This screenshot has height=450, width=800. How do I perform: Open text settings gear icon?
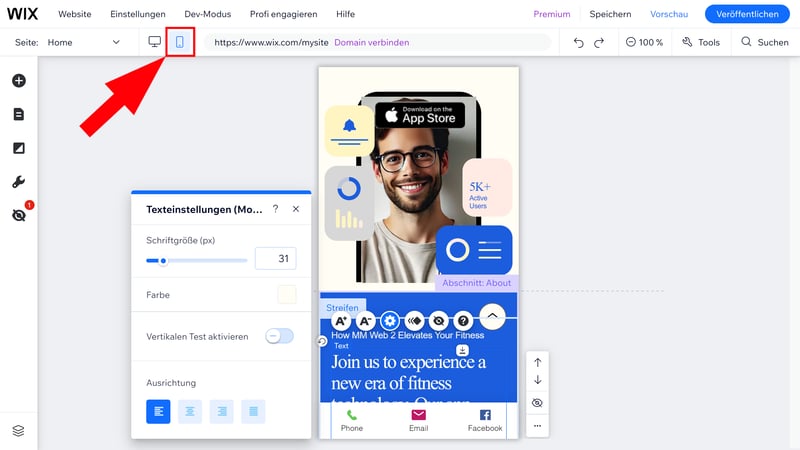pyautogui.click(x=390, y=321)
